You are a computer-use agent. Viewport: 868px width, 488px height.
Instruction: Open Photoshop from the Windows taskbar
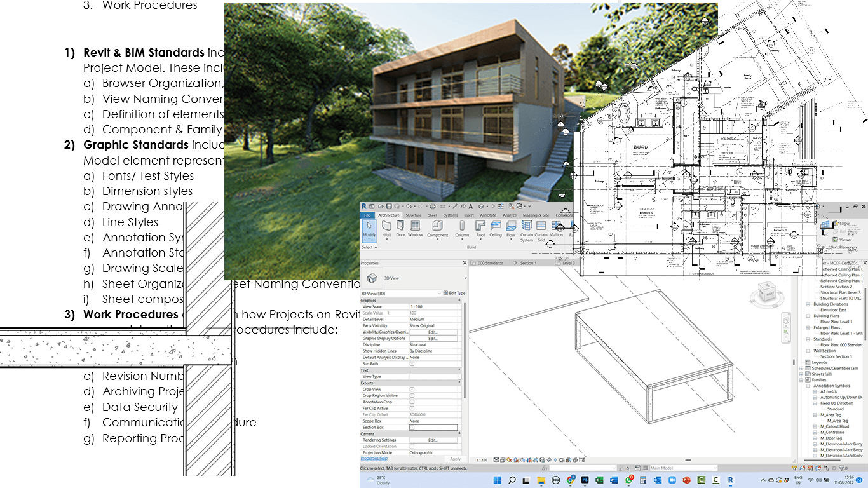[x=585, y=480]
